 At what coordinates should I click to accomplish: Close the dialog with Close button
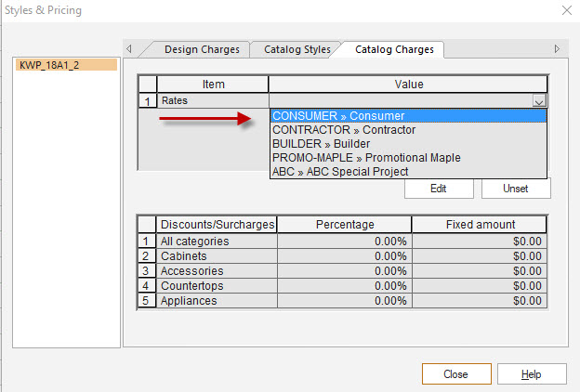[x=455, y=374]
